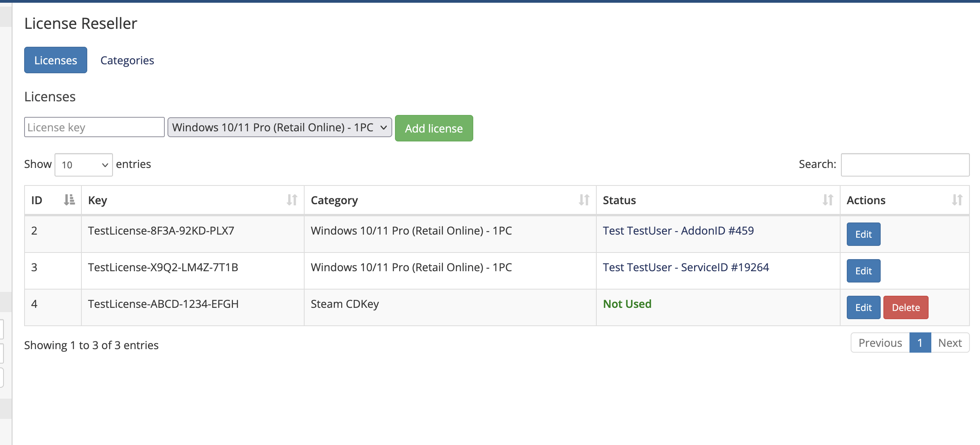Viewport: 980px width, 445px height.
Task: Sort table by Status column icon
Action: [x=827, y=200]
